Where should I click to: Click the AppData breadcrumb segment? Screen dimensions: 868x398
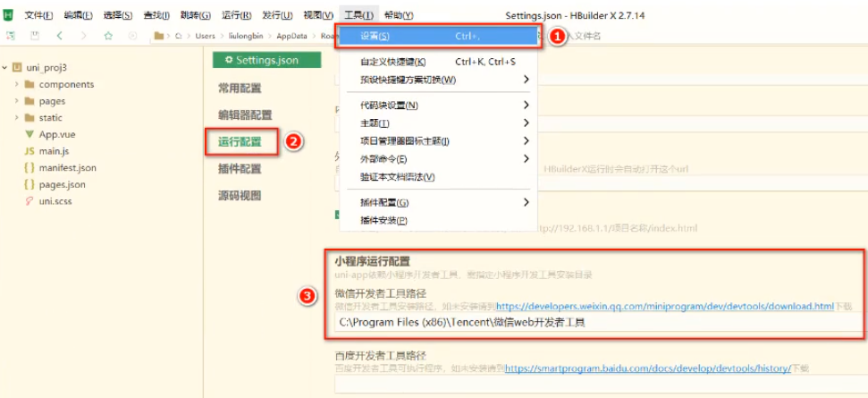point(291,36)
